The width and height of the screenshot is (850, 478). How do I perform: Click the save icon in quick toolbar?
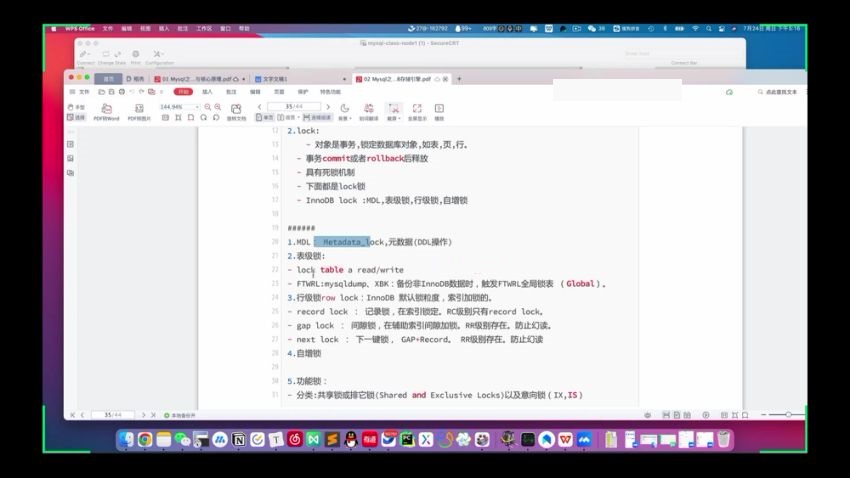111,92
